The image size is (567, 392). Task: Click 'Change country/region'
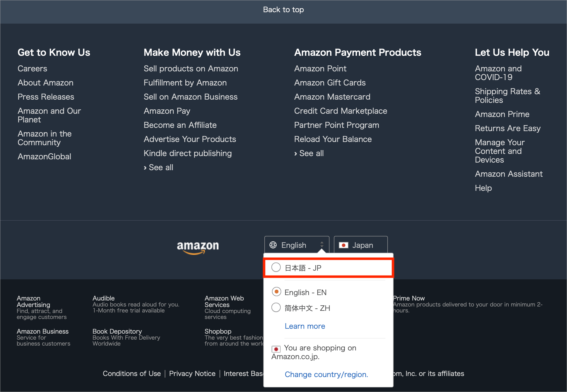coord(326,374)
